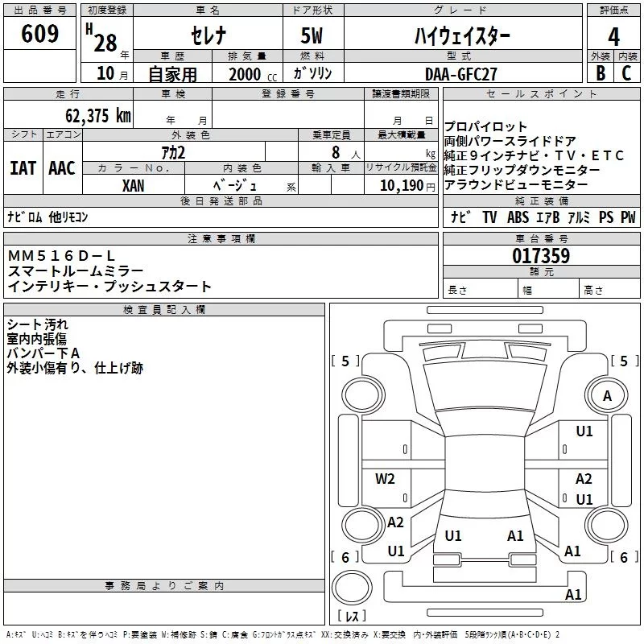Click the door shape value 5W
Image resolution: width=644 pixels, height=644 pixels.
(312, 35)
